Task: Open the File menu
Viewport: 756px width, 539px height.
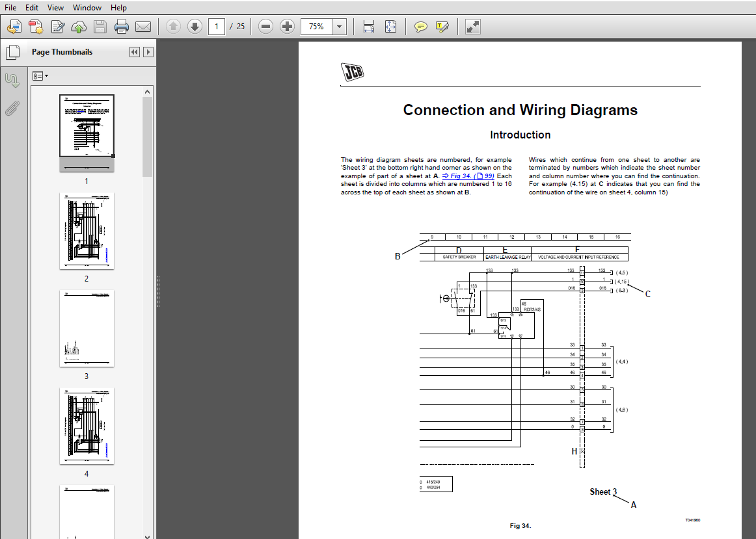Action: [x=10, y=8]
